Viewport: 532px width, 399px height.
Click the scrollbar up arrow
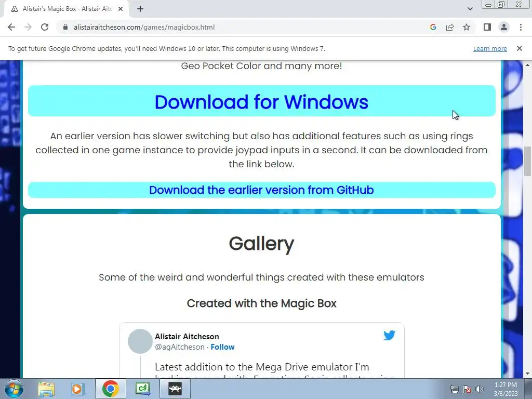click(527, 64)
